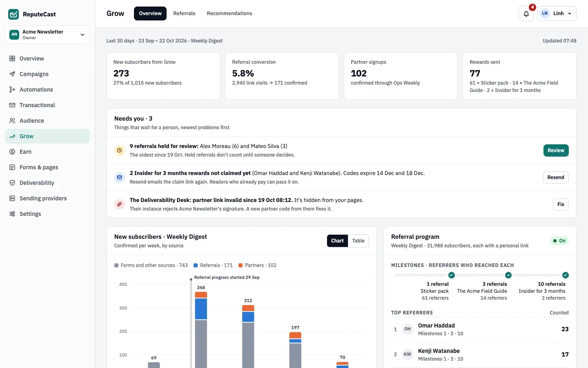Open Audience people icon in sidebar

[x=12, y=121]
